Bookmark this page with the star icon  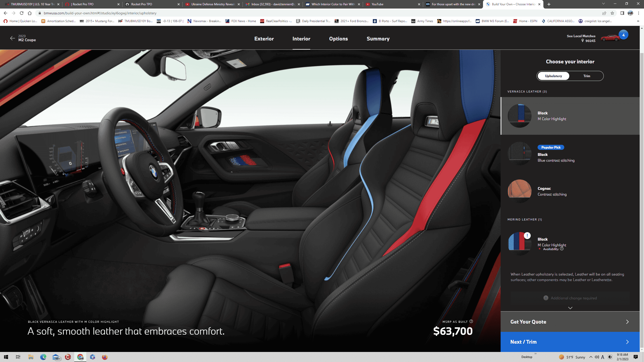click(612, 13)
